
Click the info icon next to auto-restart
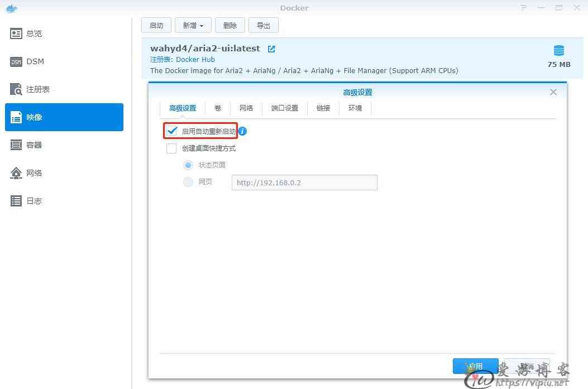tap(242, 131)
